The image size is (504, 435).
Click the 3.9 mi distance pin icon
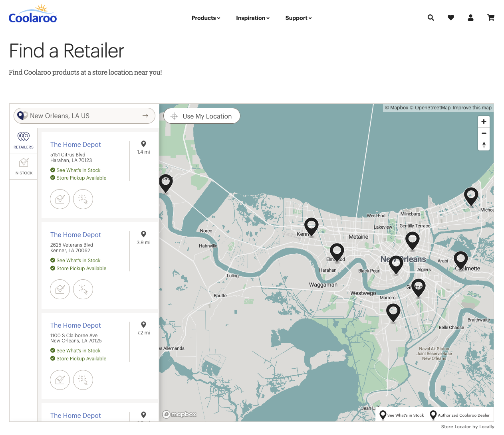pyautogui.click(x=143, y=234)
